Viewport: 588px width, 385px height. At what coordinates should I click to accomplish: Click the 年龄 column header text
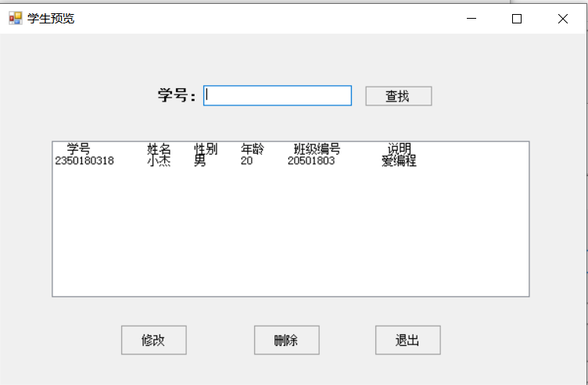pyautogui.click(x=253, y=148)
